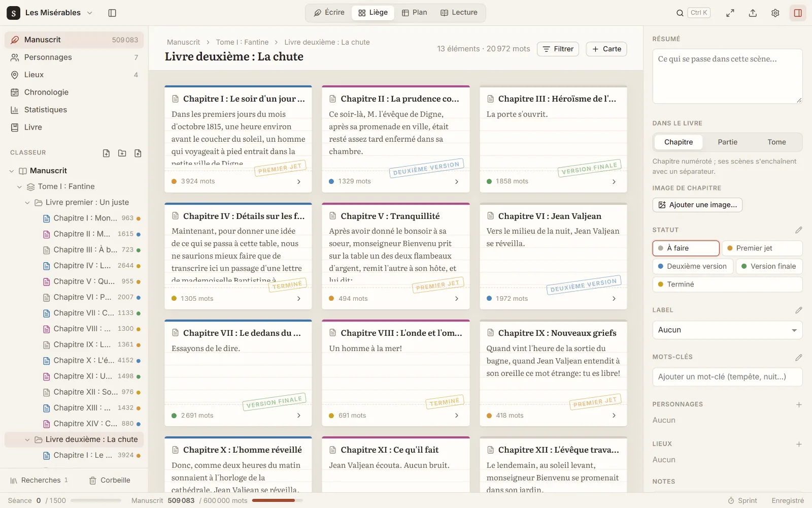Open settings gear icon

(x=775, y=13)
